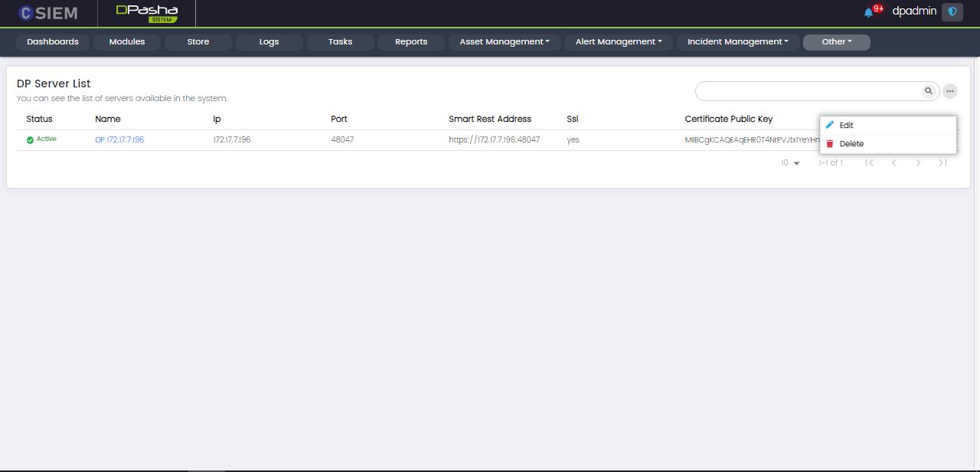Open the Other dropdown menu
Viewport: 980px width, 472px height.
[x=836, y=42]
